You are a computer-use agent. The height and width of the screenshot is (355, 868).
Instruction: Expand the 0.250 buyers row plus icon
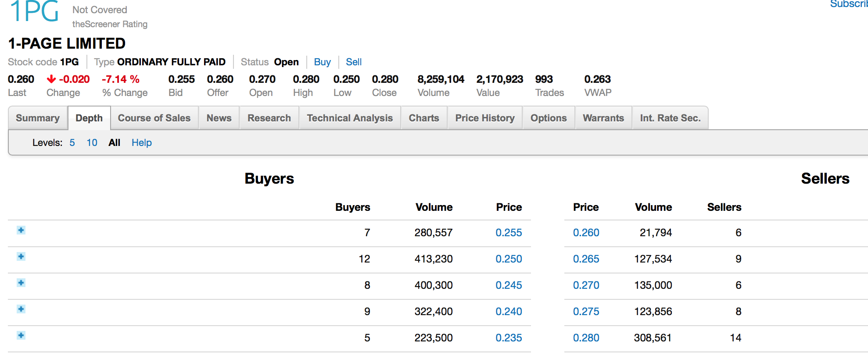21,256
